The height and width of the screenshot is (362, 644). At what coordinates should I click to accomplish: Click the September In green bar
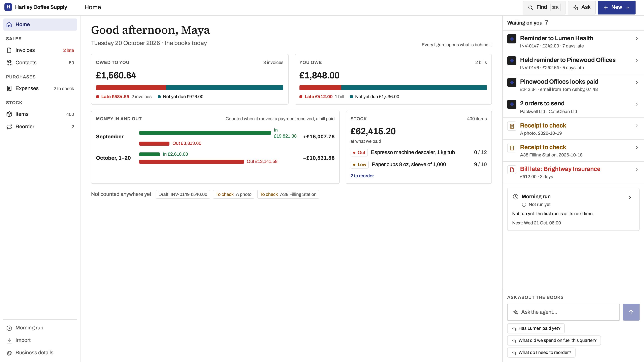click(x=205, y=133)
